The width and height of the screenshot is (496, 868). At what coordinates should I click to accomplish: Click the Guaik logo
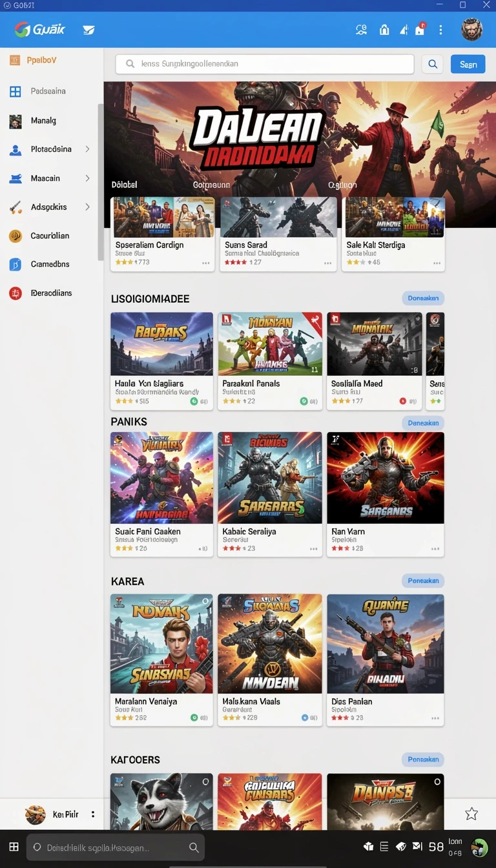(40, 30)
